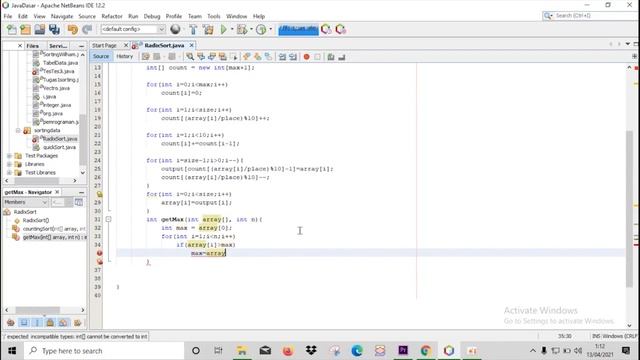The height and width of the screenshot is (360, 640).
Task: Click the Redo arrow icon
Action: tap(87, 29)
